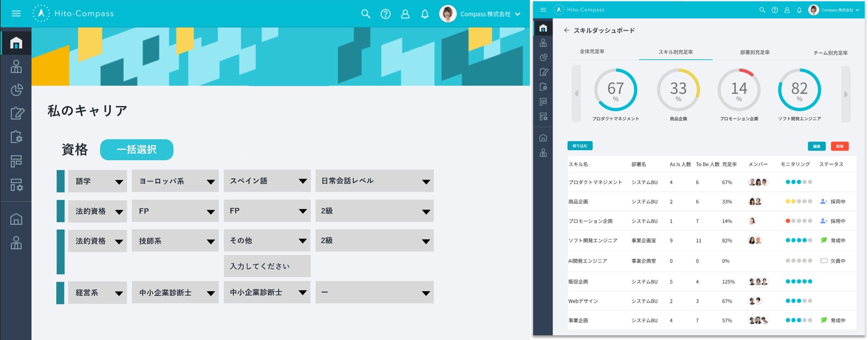Open layout settings gear icon in left sidebar
This screenshot has height=340, width=868.
(16, 185)
